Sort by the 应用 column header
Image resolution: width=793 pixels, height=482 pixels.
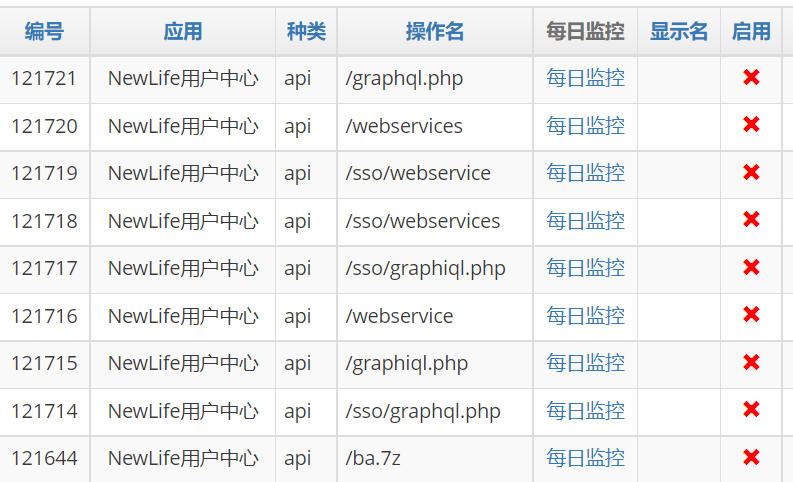[x=183, y=31]
